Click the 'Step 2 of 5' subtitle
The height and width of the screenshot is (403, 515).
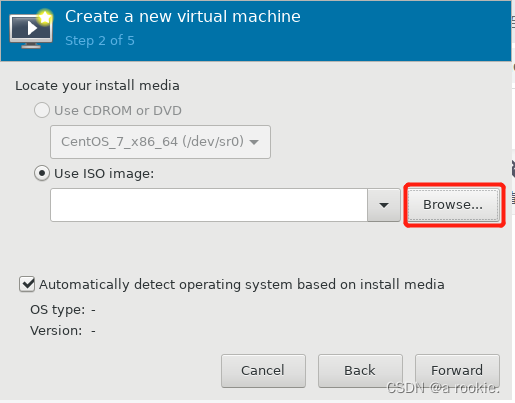click(100, 41)
